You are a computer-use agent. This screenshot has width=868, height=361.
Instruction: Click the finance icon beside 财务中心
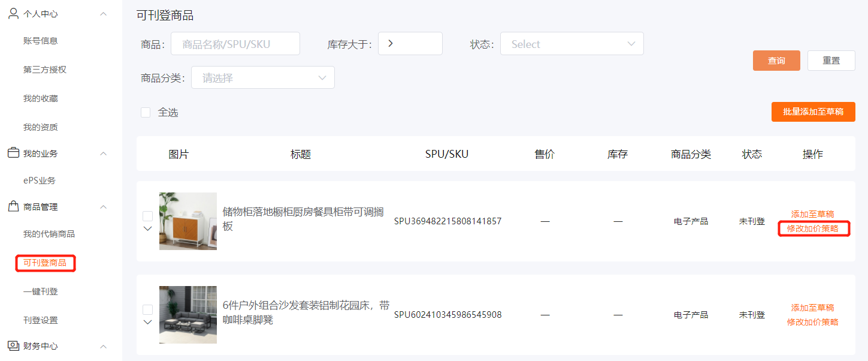13,346
